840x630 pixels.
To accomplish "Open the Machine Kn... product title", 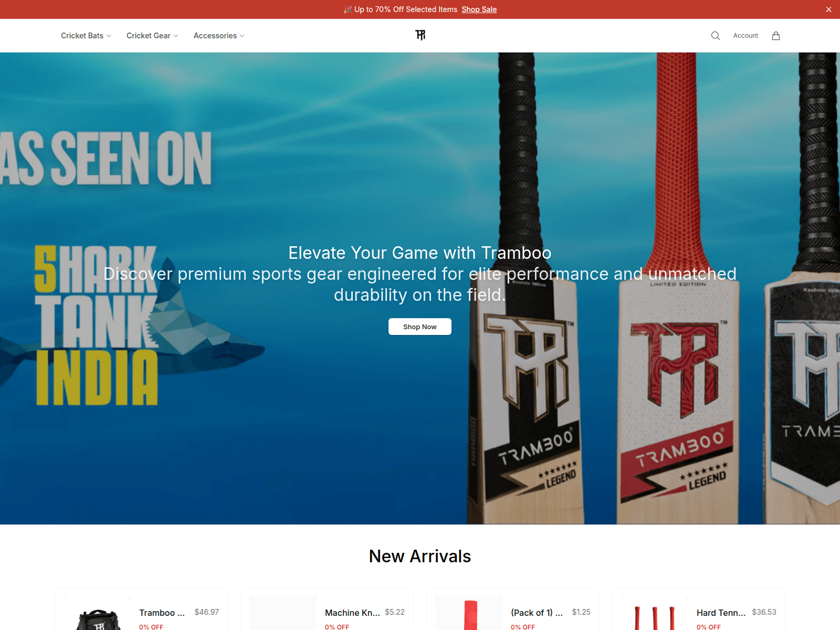I will click(x=352, y=613).
